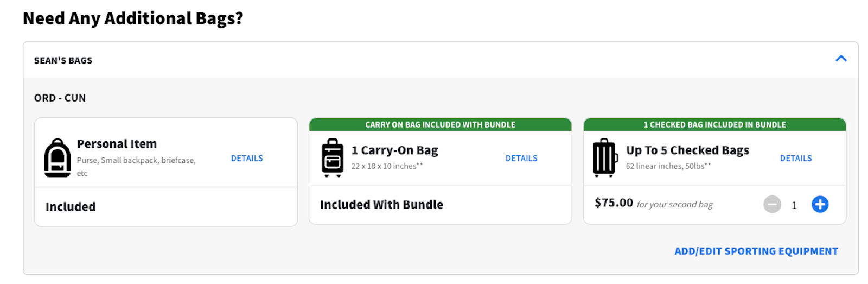
Task: Click the checked bag luggage icon
Action: click(x=605, y=158)
